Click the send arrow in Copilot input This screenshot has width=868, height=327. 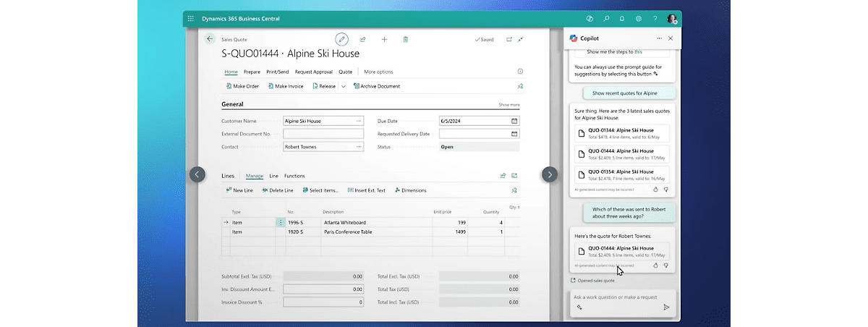pyautogui.click(x=666, y=307)
